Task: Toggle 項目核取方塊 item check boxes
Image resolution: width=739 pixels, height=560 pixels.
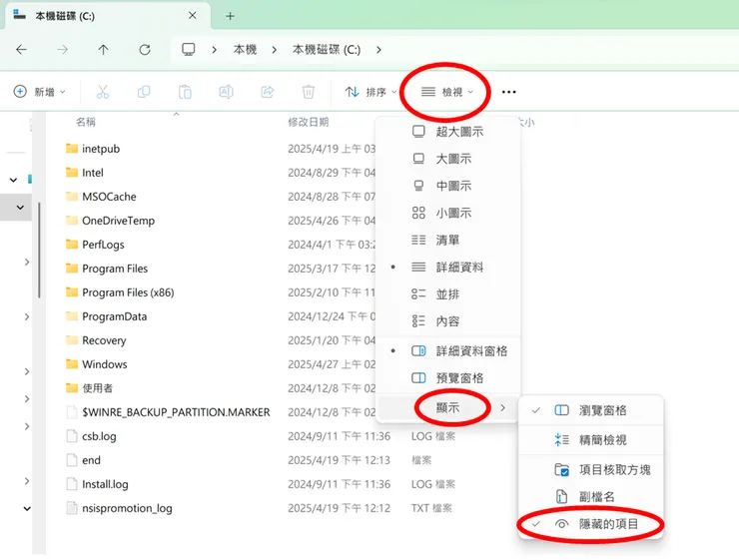Action: 591,469
